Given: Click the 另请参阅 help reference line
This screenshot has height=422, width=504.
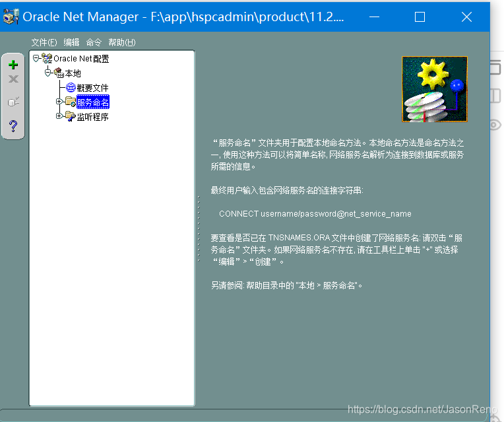Looking at the screenshot, I should pyautogui.click(x=286, y=285).
